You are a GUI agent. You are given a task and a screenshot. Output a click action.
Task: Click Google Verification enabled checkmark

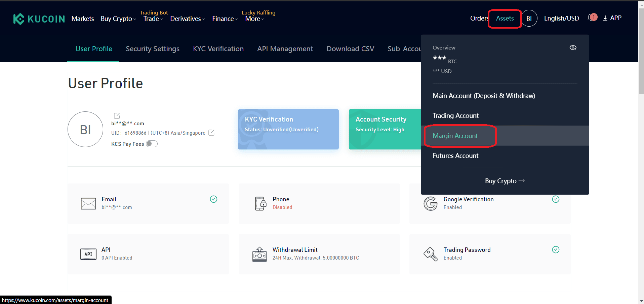(556, 199)
